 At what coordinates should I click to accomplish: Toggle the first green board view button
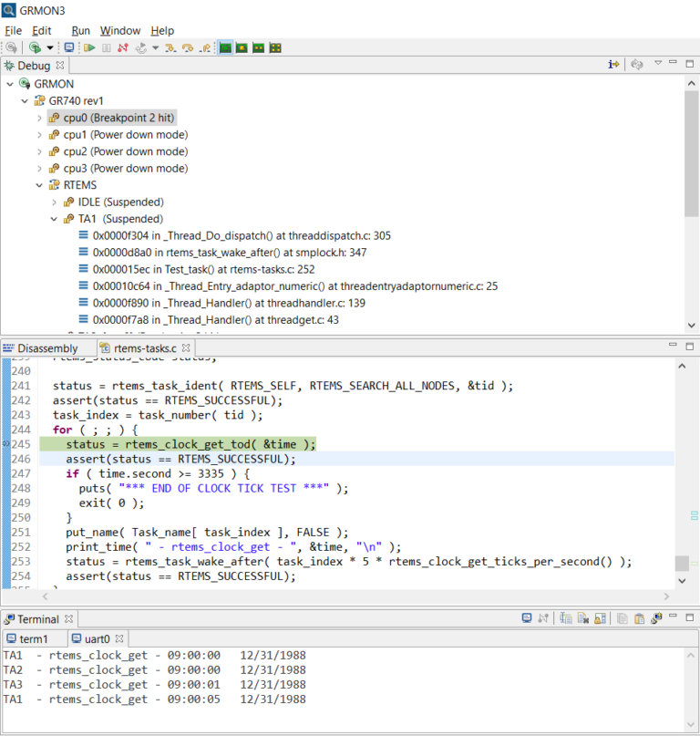225,47
